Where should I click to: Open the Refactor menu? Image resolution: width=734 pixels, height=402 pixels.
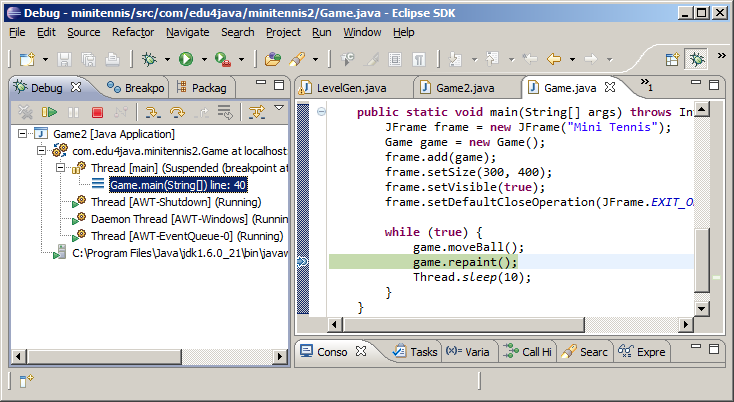coord(133,32)
